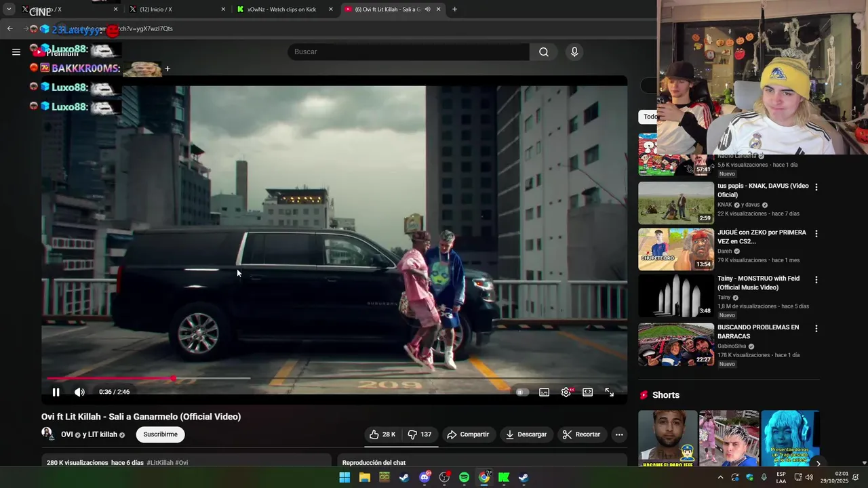Open the YouTube hamburger guide menu
Screen dimensions: 868x488
pyautogui.click(x=16, y=52)
